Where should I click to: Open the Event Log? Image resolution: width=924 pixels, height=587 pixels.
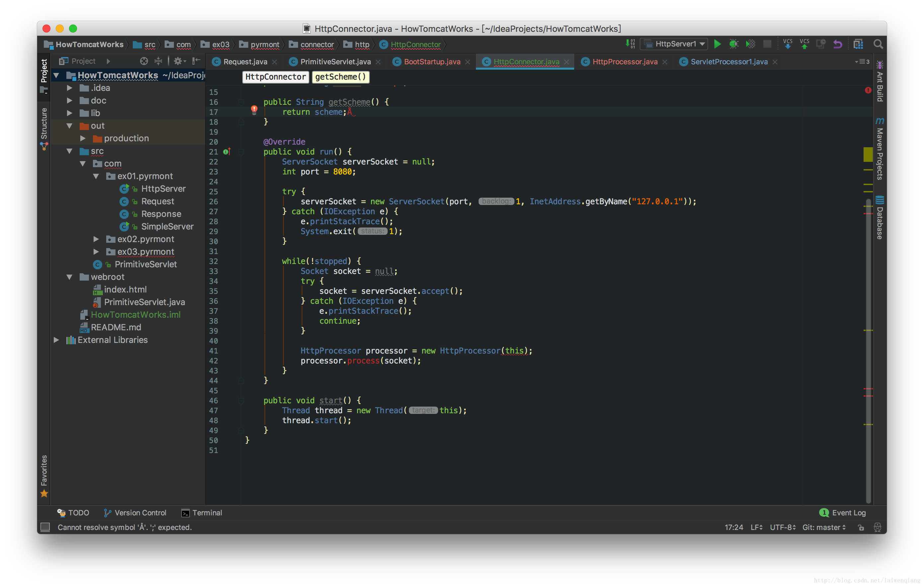click(x=843, y=513)
